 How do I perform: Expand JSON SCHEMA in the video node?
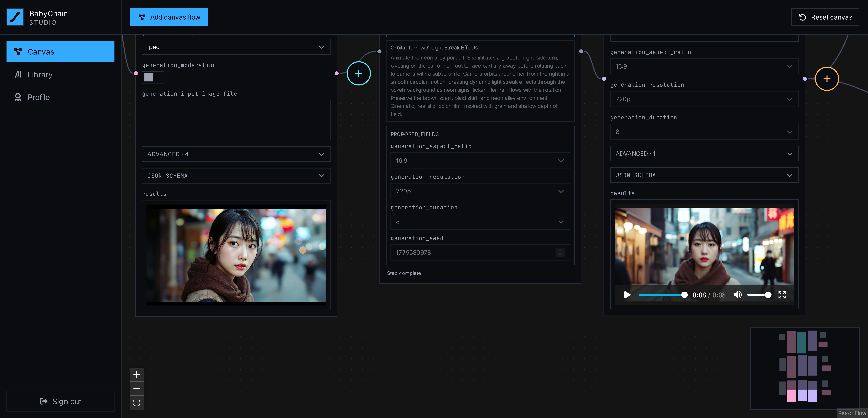click(704, 175)
